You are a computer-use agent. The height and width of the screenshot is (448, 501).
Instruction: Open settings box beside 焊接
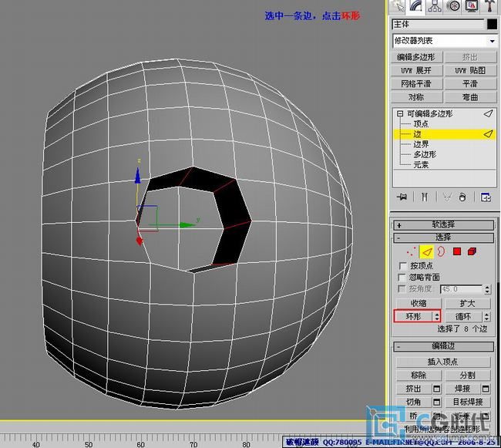pyautogui.click(x=486, y=389)
